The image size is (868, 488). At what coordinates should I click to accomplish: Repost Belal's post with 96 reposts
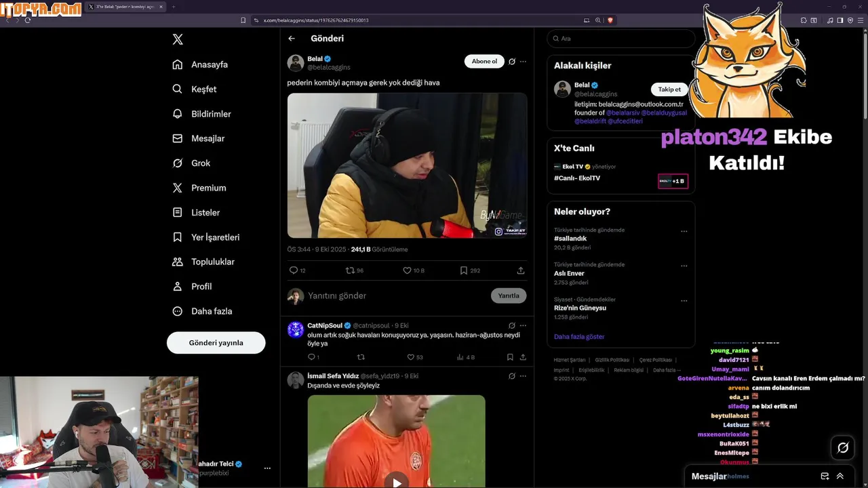coord(350,270)
